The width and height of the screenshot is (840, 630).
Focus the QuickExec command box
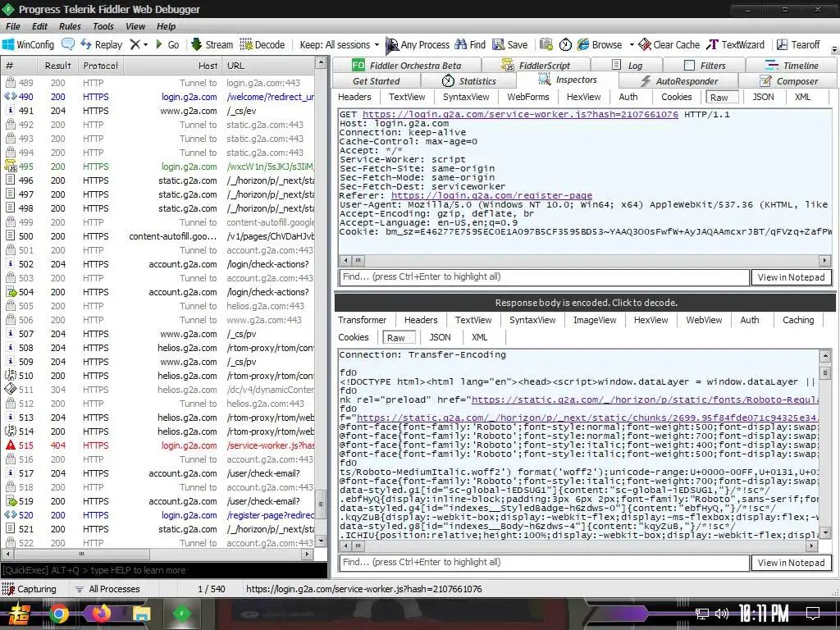tap(164, 570)
